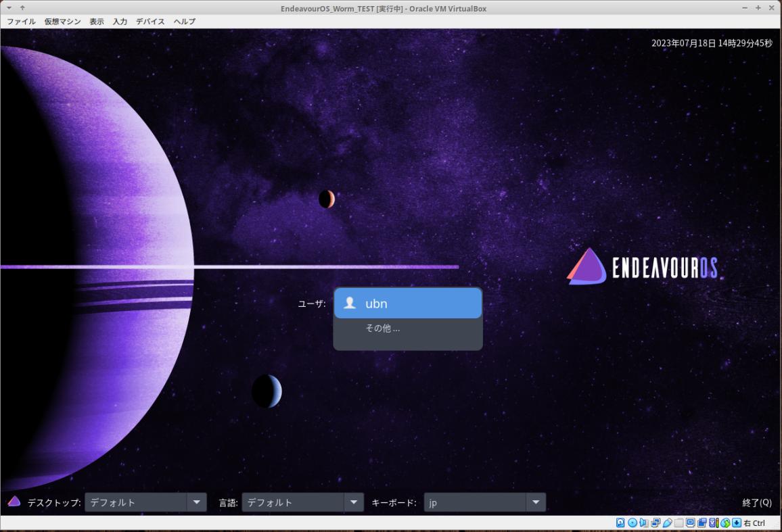
Task: Click the CPU virtualization V icon
Action: [x=713, y=523]
